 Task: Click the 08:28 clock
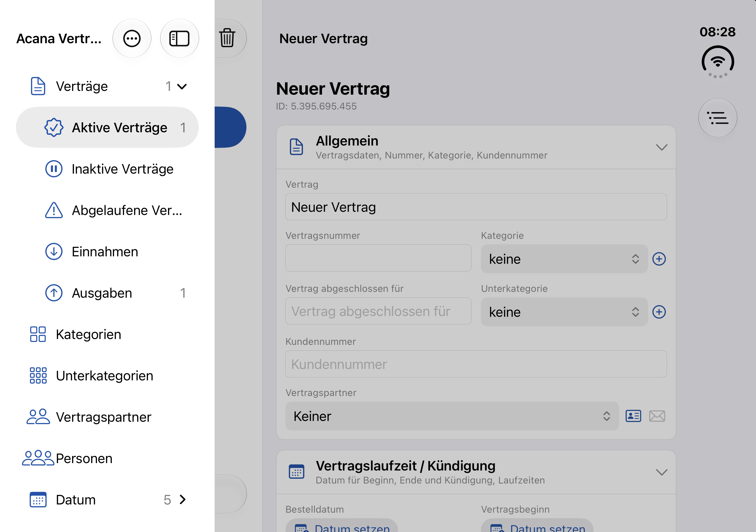pos(718,32)
